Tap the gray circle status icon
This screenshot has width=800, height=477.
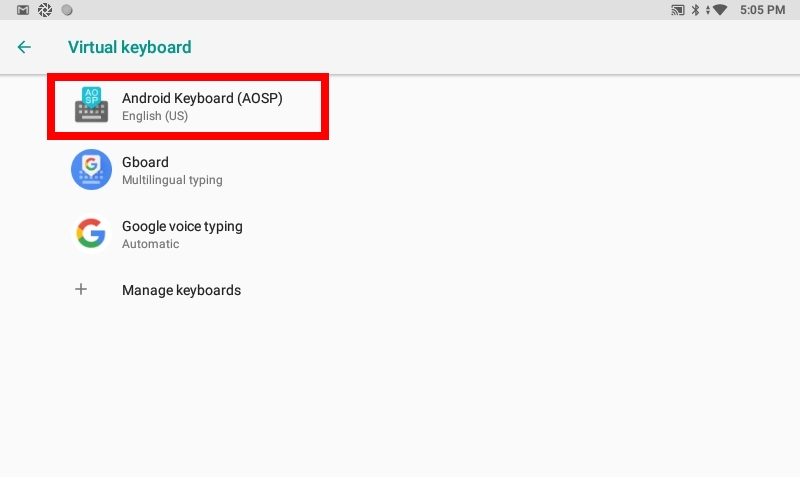click(67, 10)
